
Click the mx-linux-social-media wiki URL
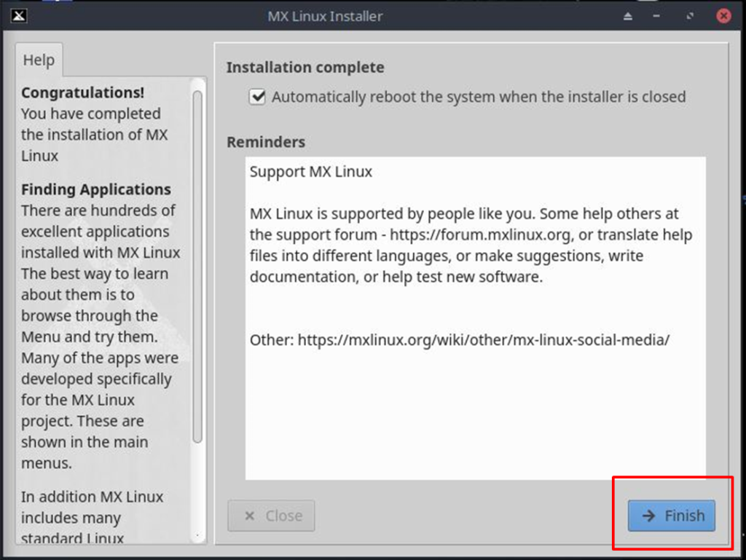tap(484, 340)
